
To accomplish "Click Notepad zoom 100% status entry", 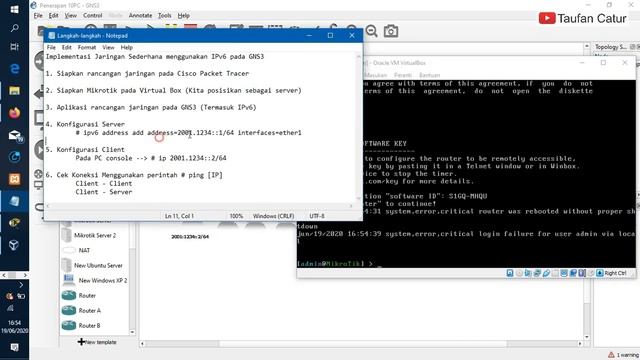I will (236, 216).
